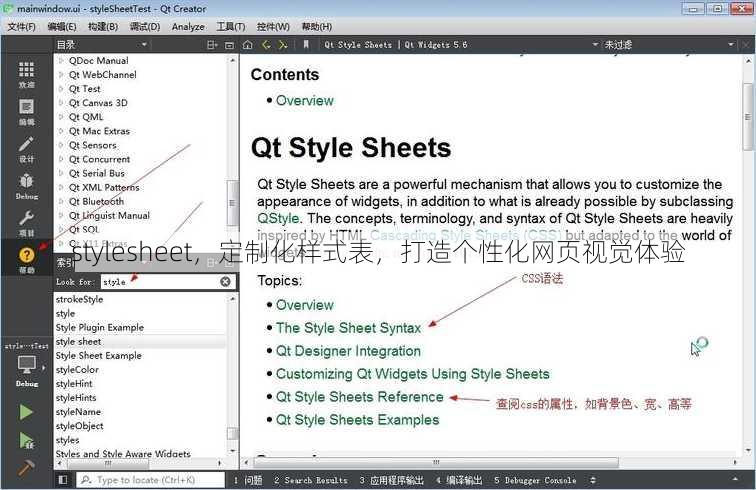The width and height of the screenshot is (756, 490).
Task: Navigate forward in help viewer
Action: click(x=283, y=45)
